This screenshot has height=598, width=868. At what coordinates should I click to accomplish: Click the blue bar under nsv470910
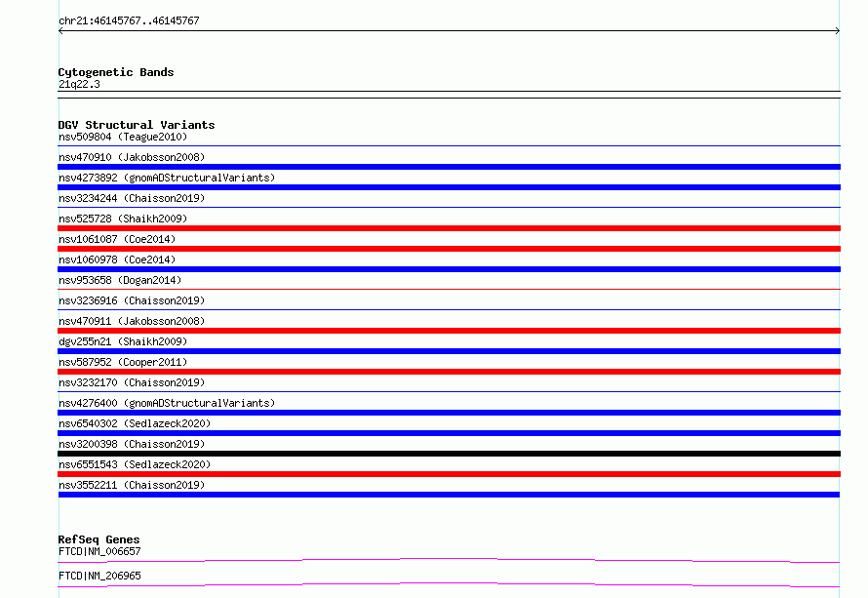(449, 167)
